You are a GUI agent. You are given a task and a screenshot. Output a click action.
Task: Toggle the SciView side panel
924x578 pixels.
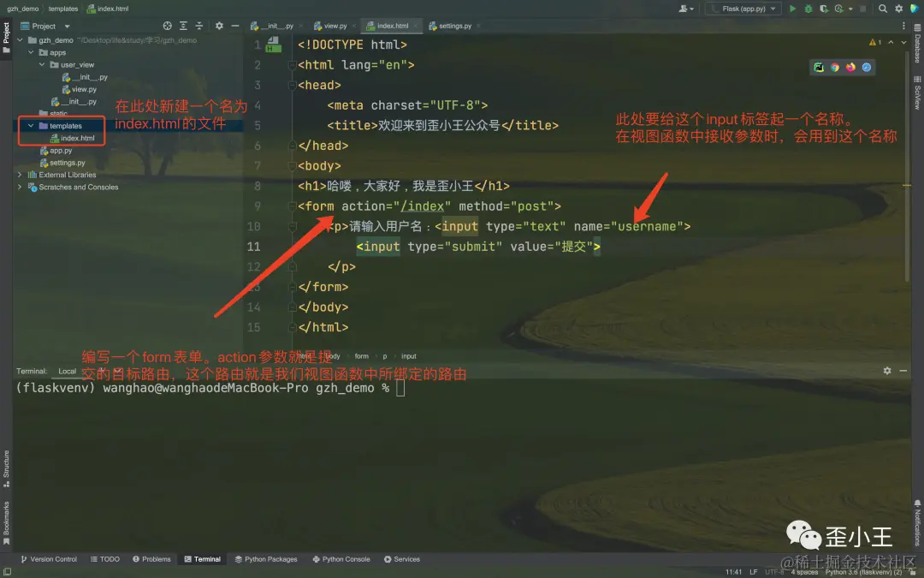coord(917,93)
